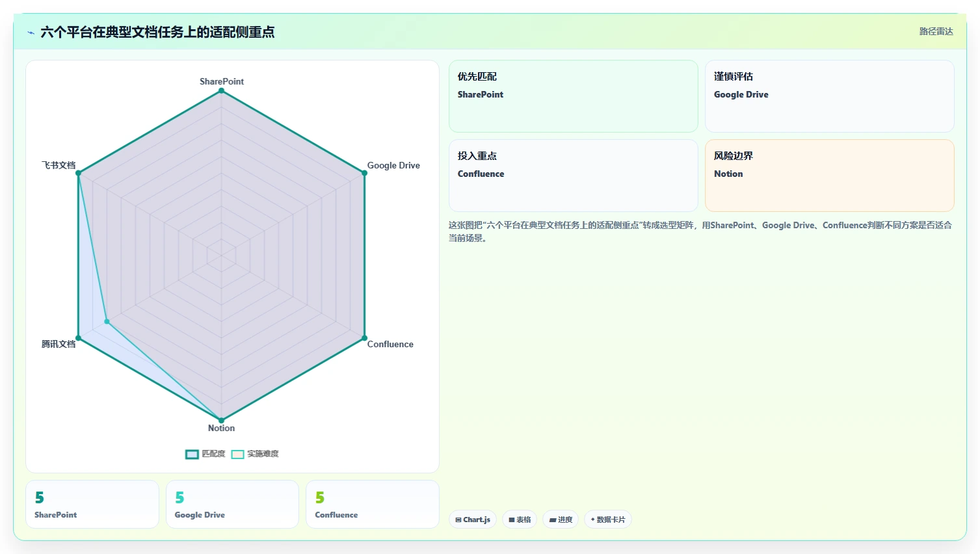This screenshot has width=980, height=554.
Task: Click the Google Drive axis label on radar
Action: (x=393, y=165)
